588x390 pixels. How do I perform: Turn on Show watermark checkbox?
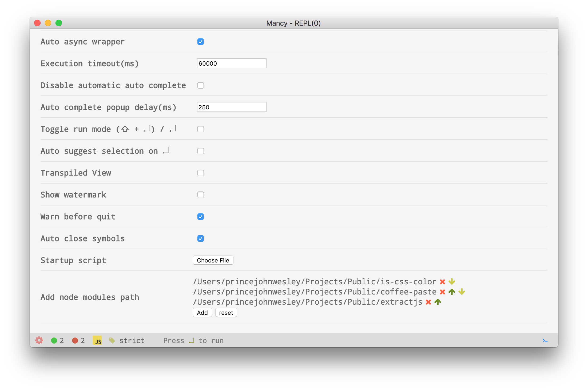201,195
